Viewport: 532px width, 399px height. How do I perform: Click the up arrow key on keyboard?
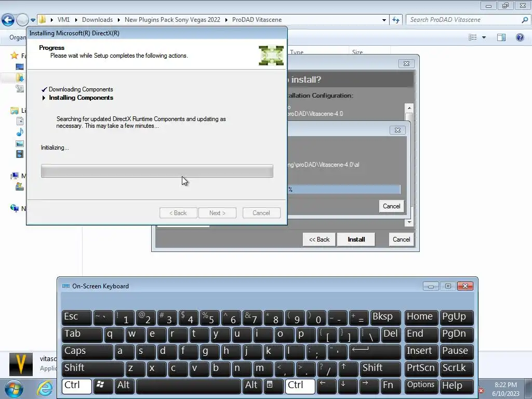pos(348,369)
